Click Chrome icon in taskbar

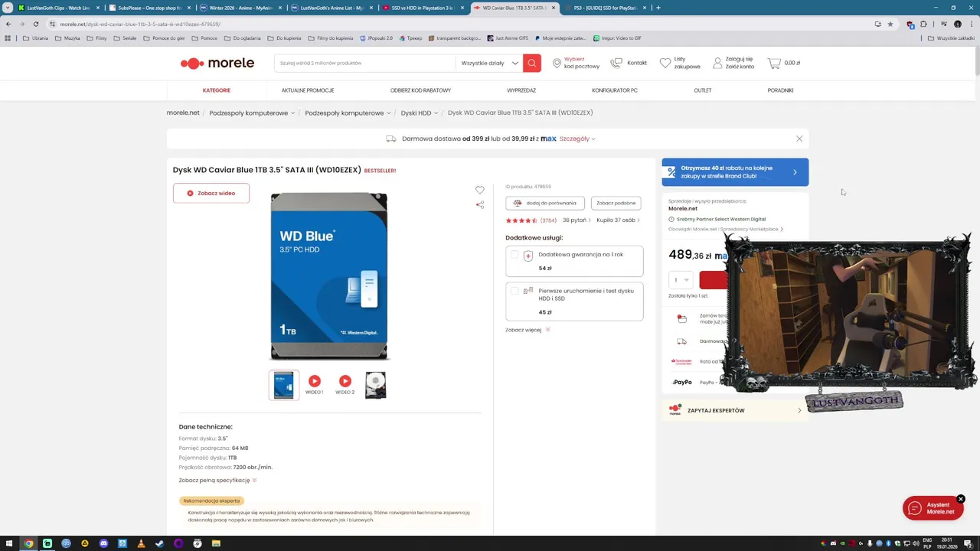click(28, 543)
